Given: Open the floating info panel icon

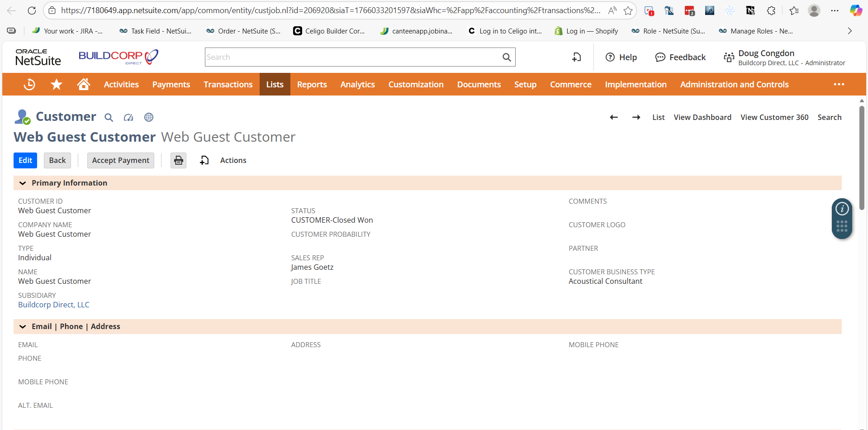Looking at the screenshot, I should (842, 209).
